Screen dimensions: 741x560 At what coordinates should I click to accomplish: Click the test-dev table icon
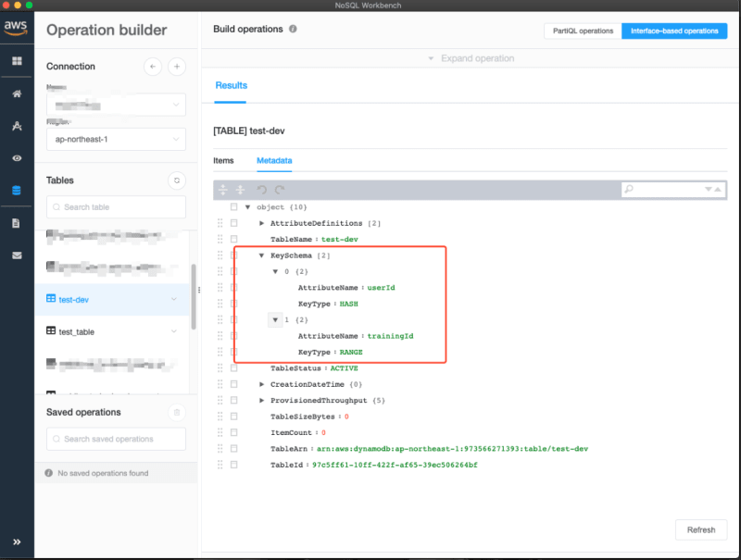coord(51,298)
